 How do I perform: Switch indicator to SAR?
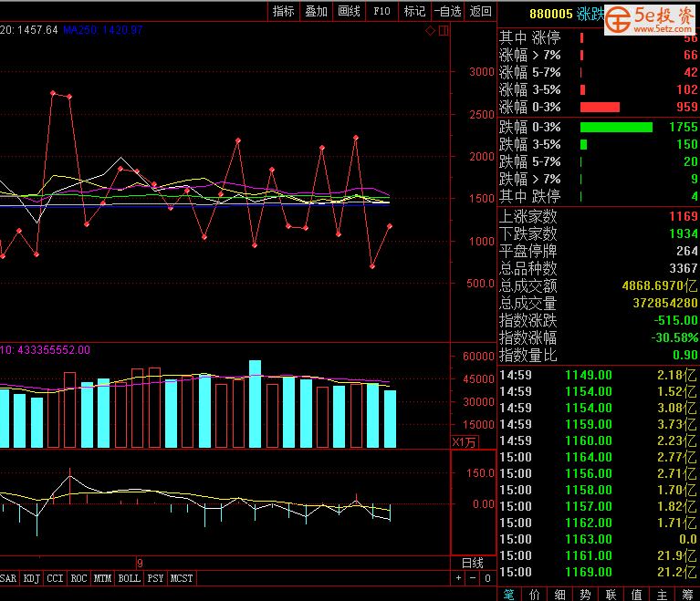tap(8, 578)
